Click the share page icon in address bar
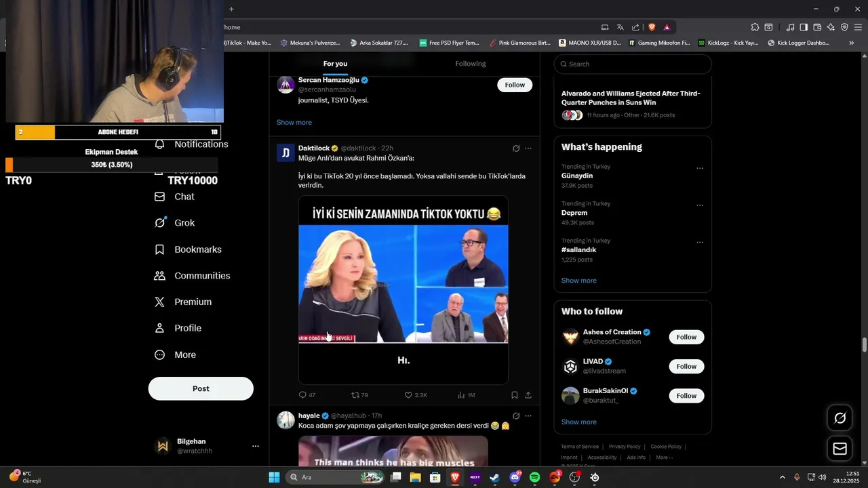868x488 pixels. pos(635,27)
